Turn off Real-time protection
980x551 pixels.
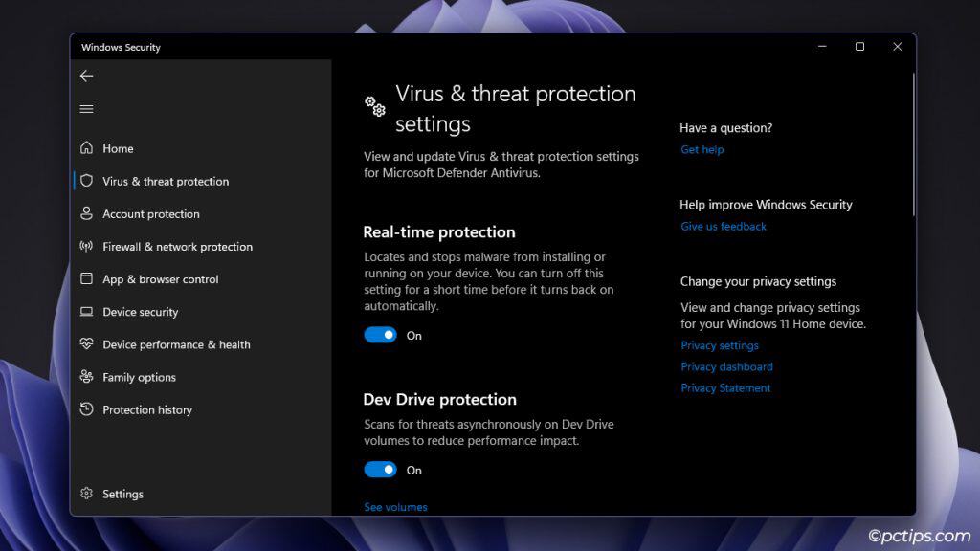(380, 335)
